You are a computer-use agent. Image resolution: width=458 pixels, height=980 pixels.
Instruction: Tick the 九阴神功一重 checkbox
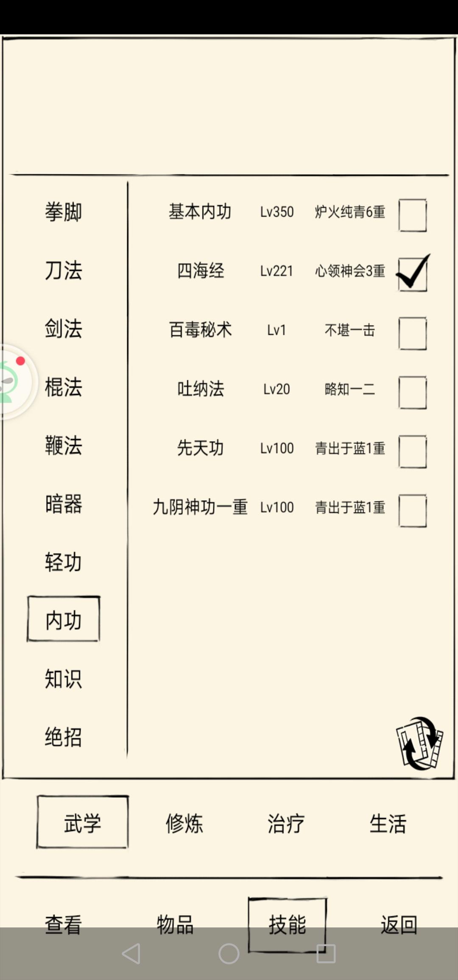pos(413,511)
